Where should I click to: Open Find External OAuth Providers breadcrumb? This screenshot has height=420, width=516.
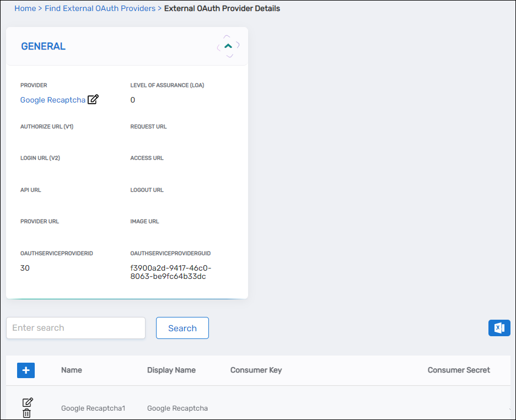[x=100, y=8]
